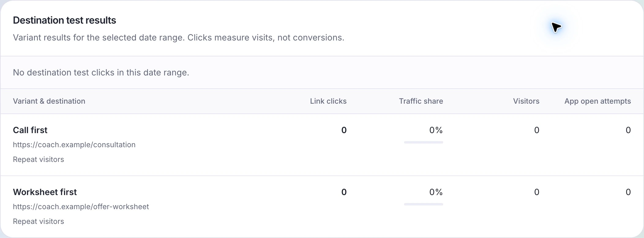Click the Call first app open attempts value
This screenshot has height=238, width=644.
(628, 130)
